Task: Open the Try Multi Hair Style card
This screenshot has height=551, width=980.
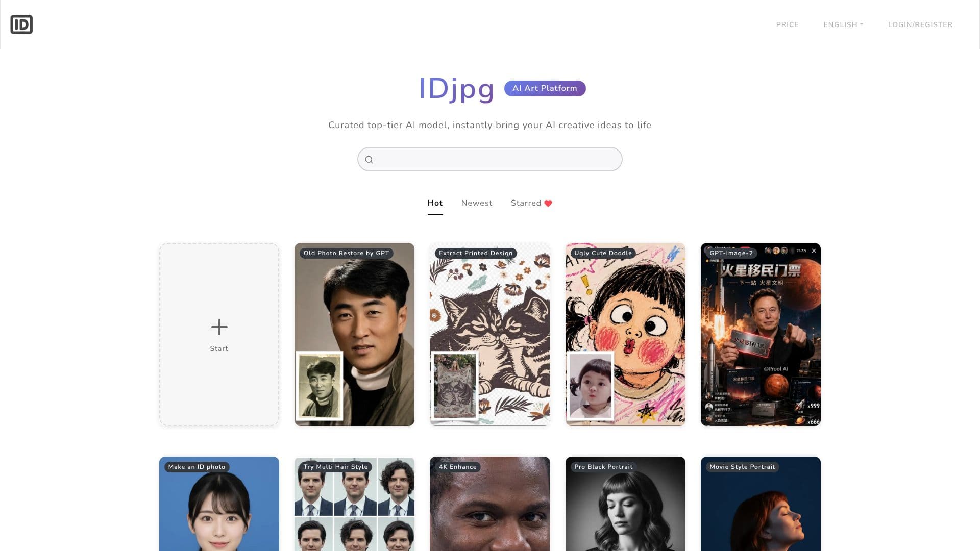Action: point(354,504)
